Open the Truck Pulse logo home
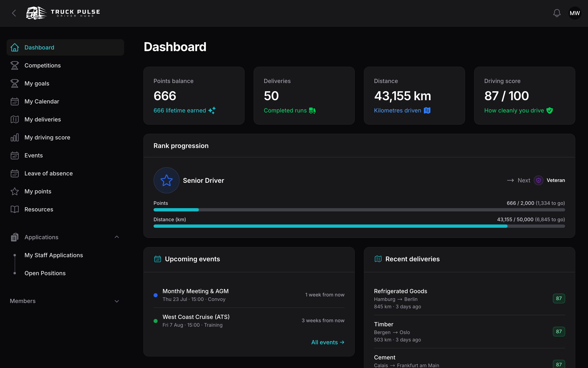 (63, 13)
